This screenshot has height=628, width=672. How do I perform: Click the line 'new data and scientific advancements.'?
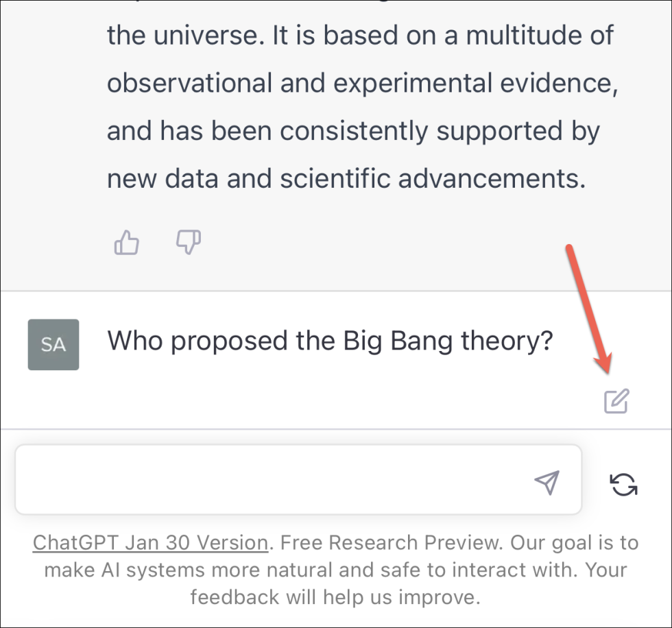click(346, 179)
